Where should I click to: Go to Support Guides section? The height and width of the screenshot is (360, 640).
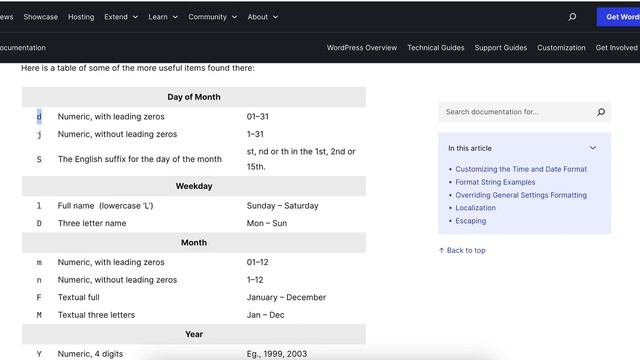point(500,48)
